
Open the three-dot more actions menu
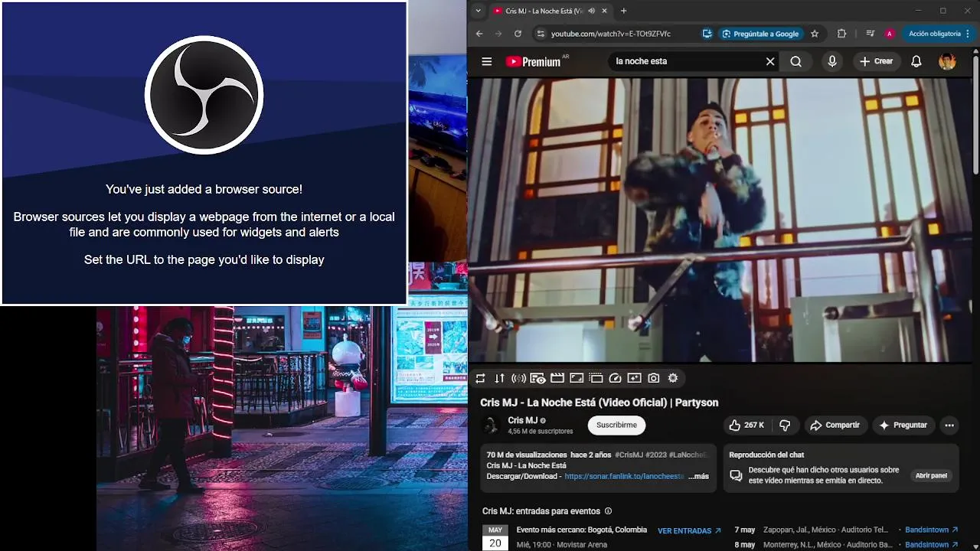click(949, 425)
